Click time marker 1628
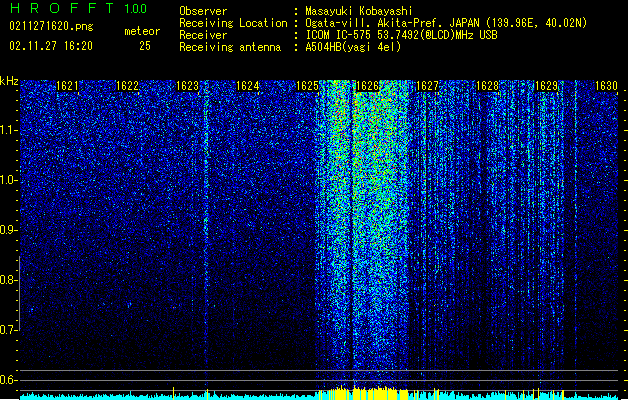 click(x=487, y=86)
